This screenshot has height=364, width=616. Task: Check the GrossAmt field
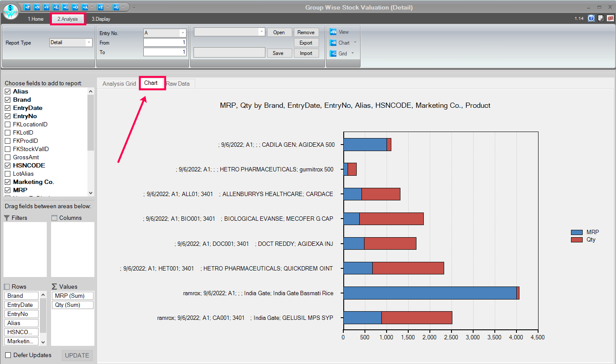tap(7, 157)
